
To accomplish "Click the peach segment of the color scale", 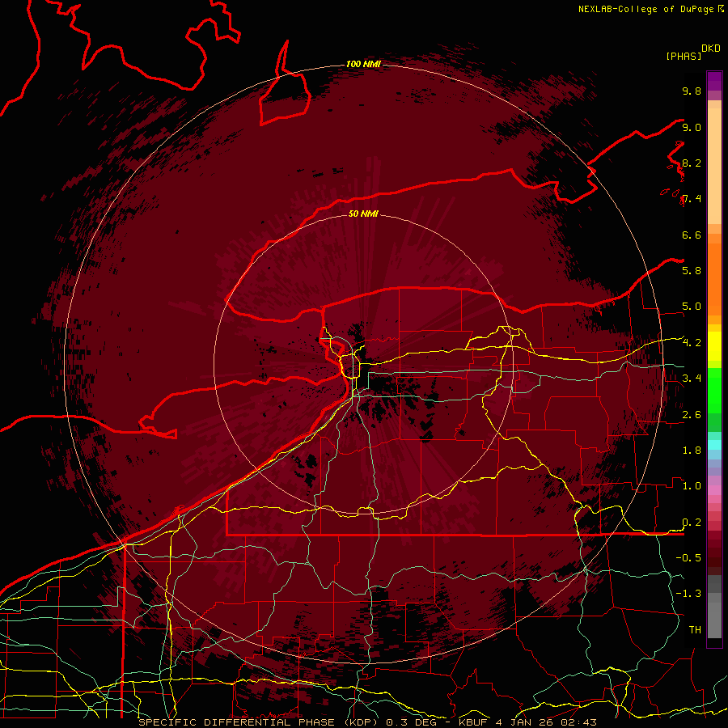I will (x=714, y=167).
